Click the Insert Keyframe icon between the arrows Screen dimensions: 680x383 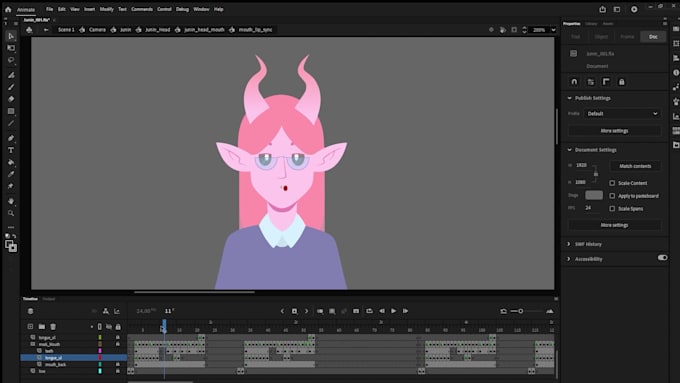294,311
